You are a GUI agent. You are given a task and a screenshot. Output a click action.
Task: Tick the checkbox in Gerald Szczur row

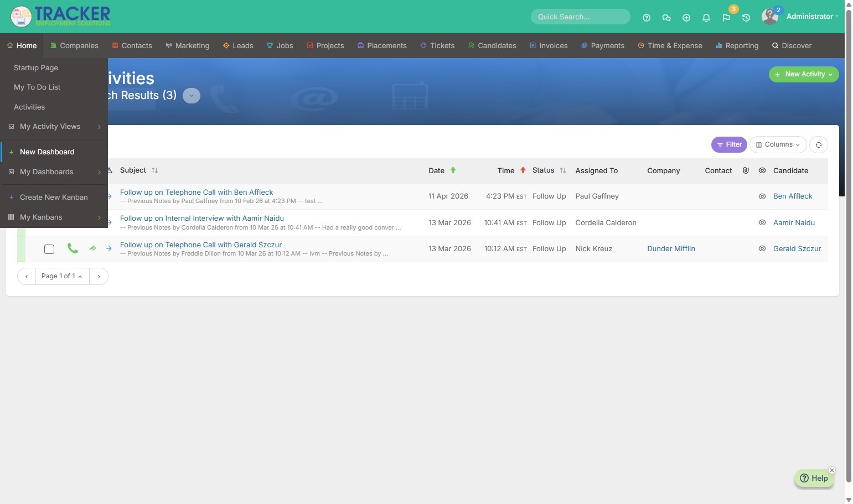49,249
